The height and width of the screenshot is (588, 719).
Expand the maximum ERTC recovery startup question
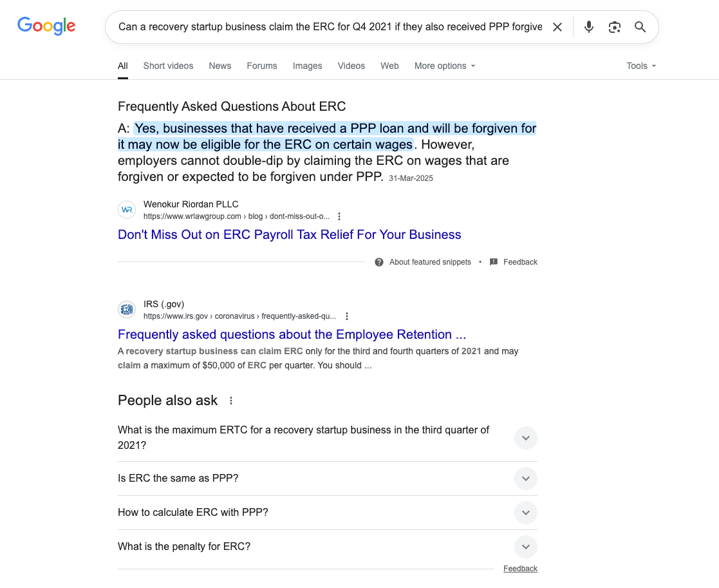(328, 438)
